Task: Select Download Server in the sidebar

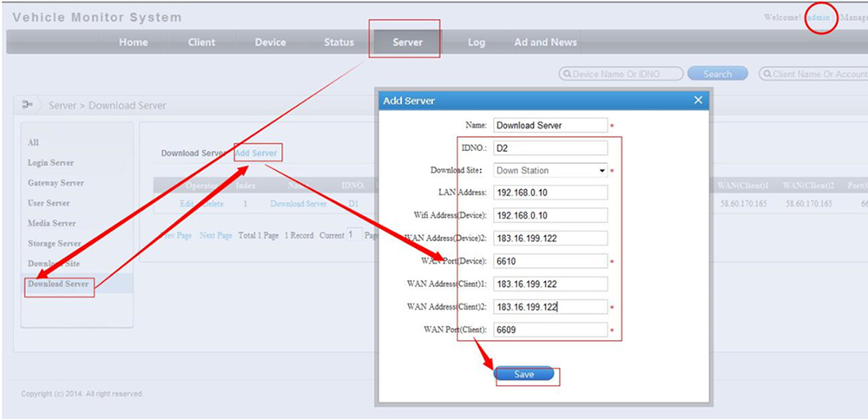Action: tap(58, 284)
